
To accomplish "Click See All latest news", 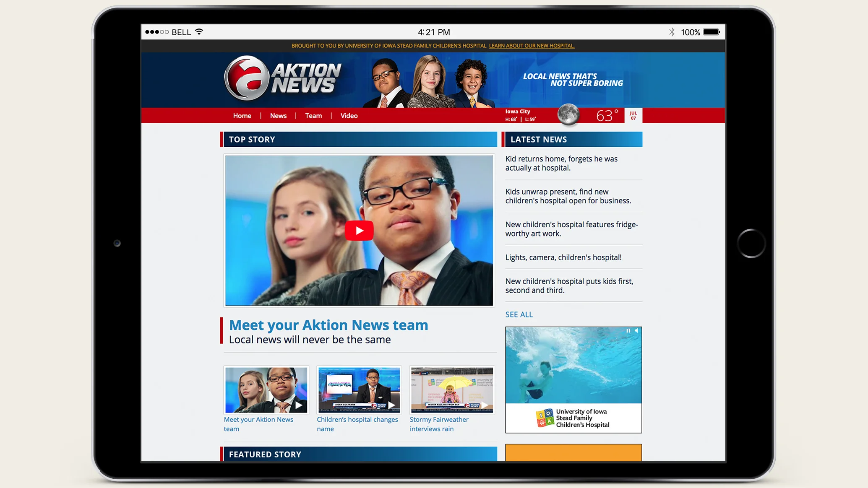I will click(519, 314).
